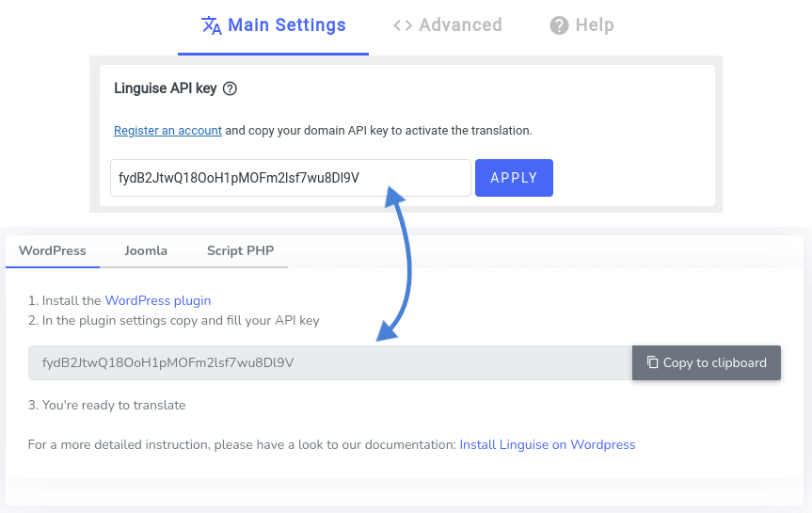Open Install Linguise on Wordpress documentation link

click(548, 444)
